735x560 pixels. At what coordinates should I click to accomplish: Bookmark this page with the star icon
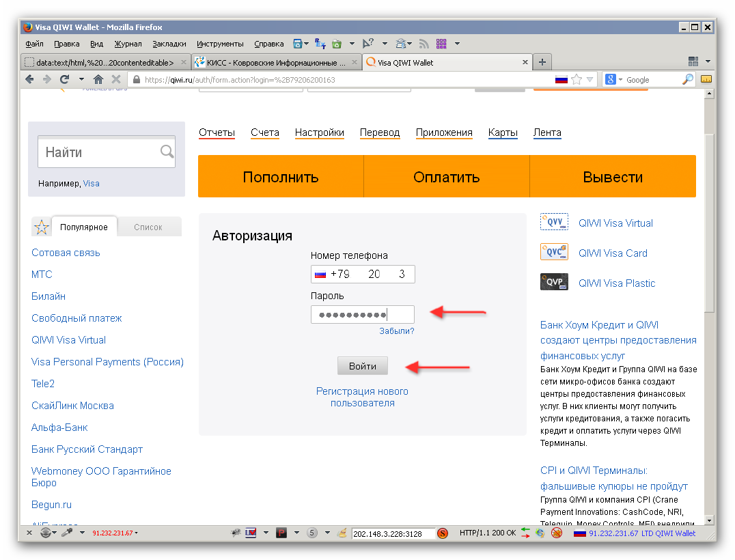(577, 80)
